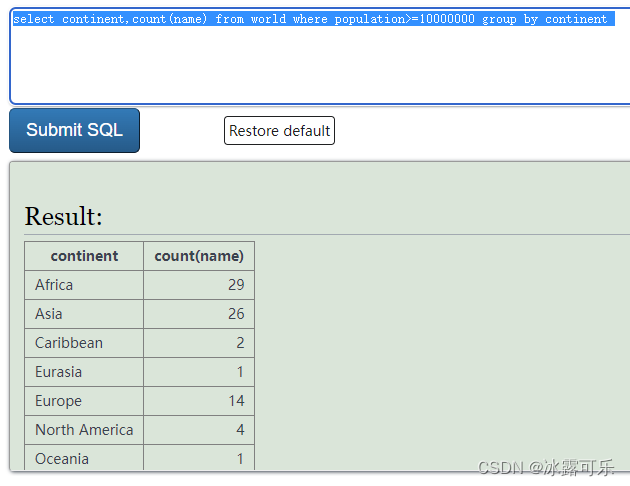This screenshot has height=486, width=630.
Task: Click the 'Eurasia' cell
Action: click(x=84, y=372)
